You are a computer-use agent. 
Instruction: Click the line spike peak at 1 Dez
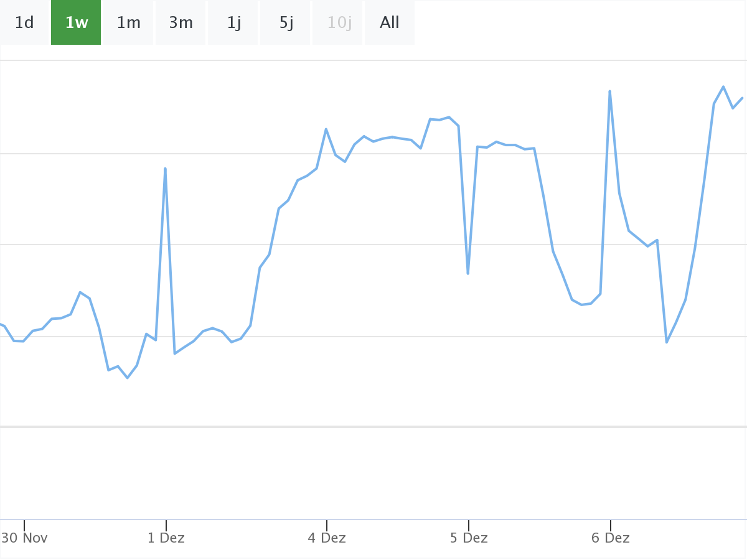point(165,169)
